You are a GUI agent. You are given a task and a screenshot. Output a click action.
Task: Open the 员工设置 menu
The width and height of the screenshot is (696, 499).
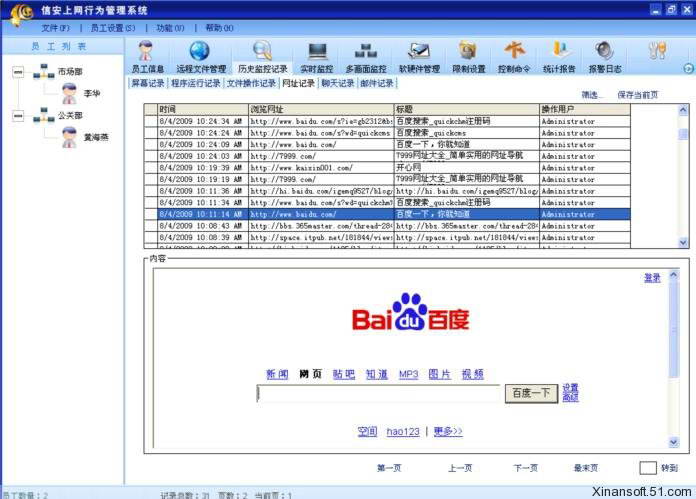(x=113, y=28)
